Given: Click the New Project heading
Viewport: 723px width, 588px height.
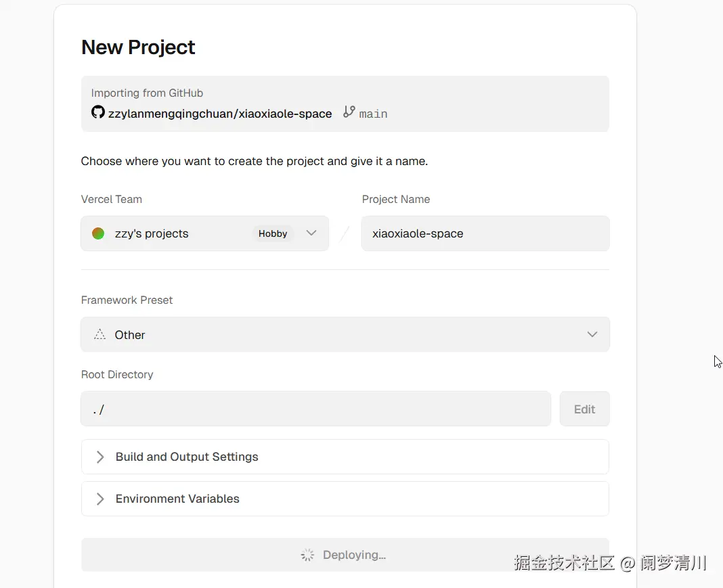Looking at the screenshot, I should (138, 47).
